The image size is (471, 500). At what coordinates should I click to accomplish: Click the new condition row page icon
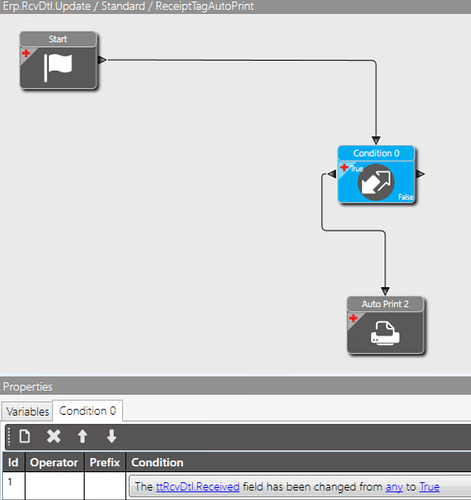coord(25,436)
